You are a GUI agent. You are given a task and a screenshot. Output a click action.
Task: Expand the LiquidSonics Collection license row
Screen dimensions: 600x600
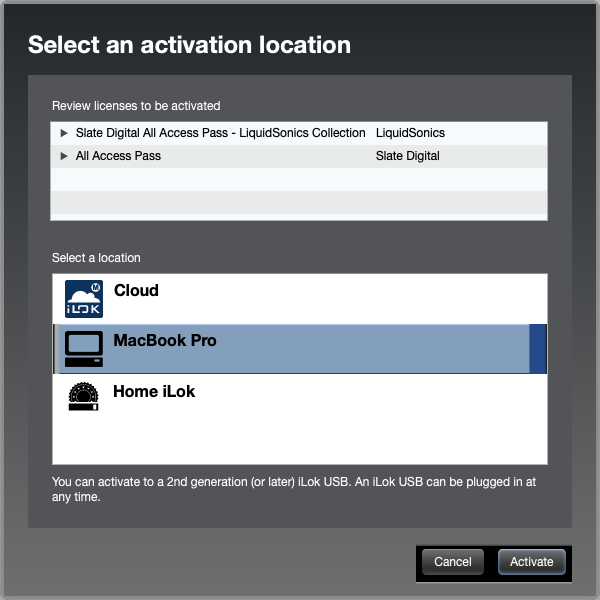pos(64,133)
